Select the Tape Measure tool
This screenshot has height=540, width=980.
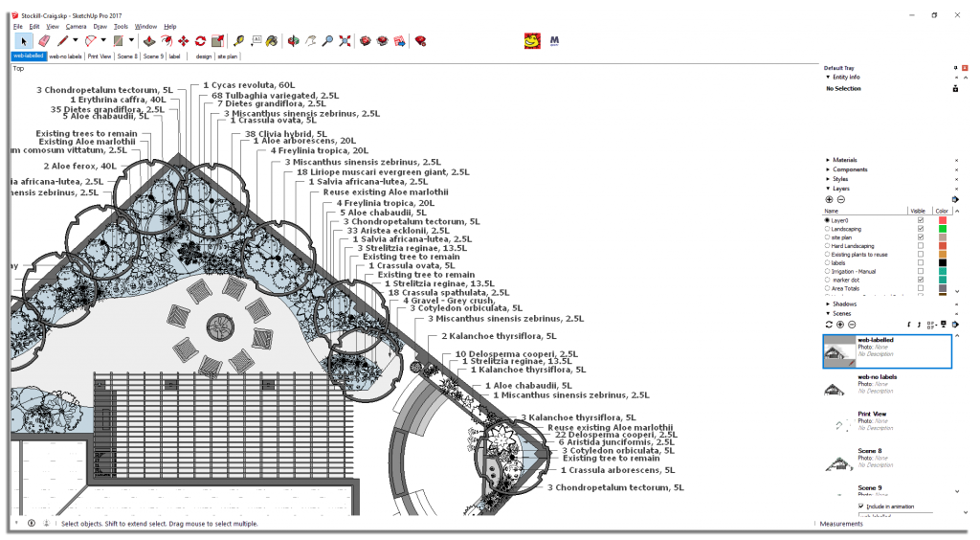point(238,41)
